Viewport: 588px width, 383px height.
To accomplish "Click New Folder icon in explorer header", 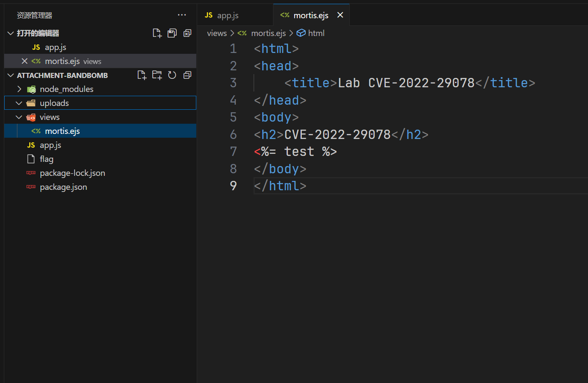I will (157, 75).
